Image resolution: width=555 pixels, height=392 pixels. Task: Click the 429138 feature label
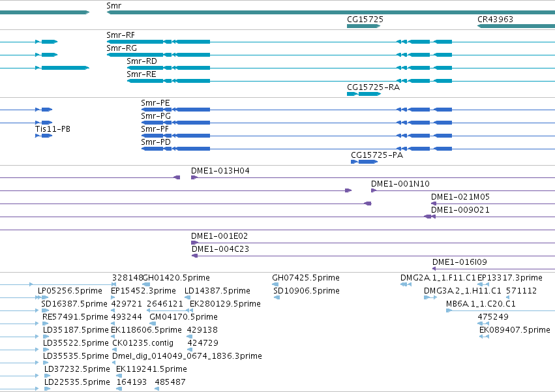click(202, 331)
